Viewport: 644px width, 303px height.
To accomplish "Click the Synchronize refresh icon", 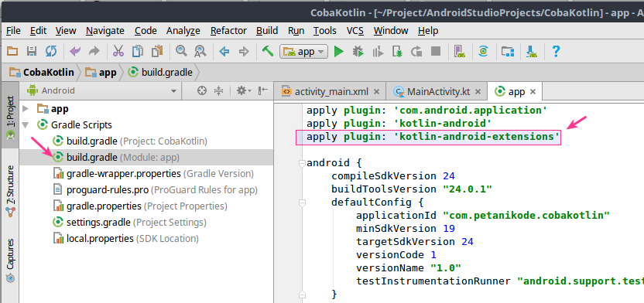I will [51, 51].
